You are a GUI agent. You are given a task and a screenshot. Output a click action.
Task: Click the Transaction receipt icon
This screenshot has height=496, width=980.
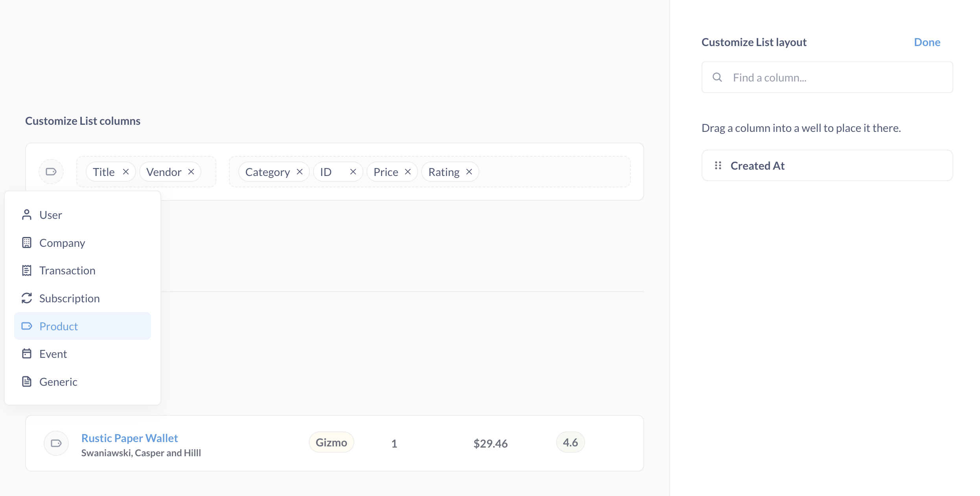[x=27, y=270]
